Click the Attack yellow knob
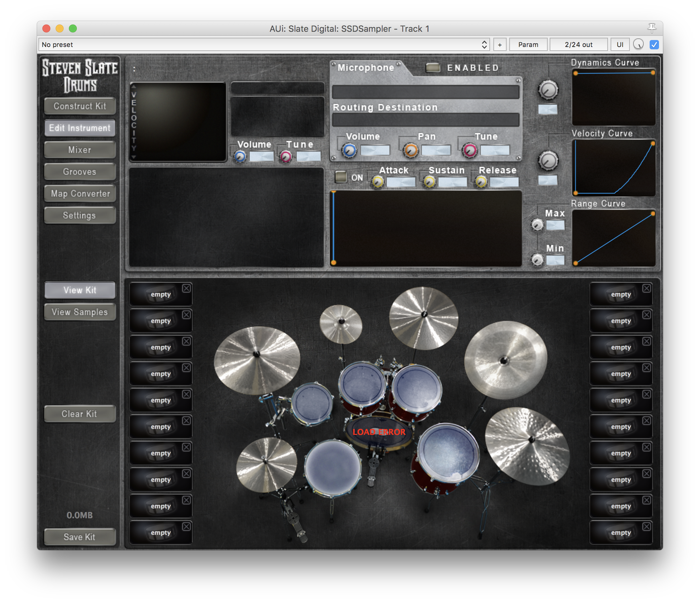700x603 pixels. (x=378, y=182)
